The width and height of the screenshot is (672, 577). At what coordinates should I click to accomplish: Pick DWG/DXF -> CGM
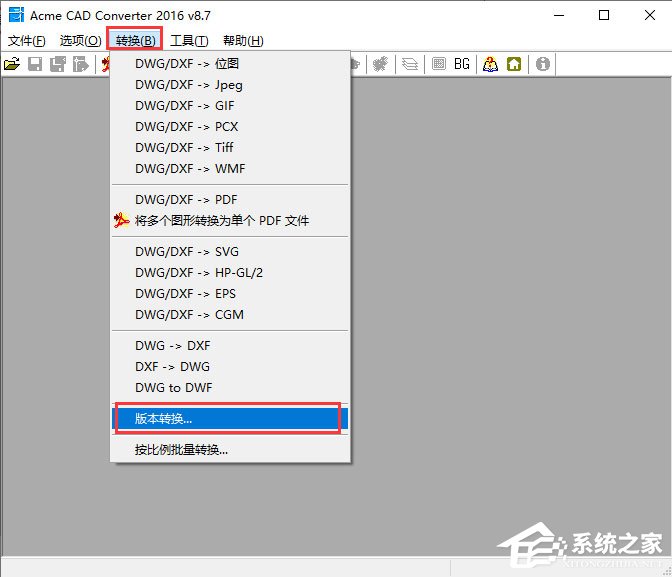[230, 315]
